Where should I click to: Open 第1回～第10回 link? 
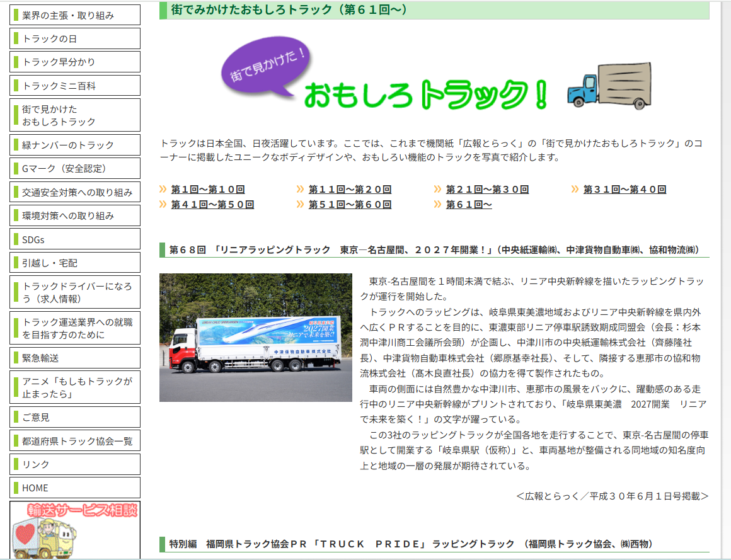pyautogui.click(x=207, y=189)
